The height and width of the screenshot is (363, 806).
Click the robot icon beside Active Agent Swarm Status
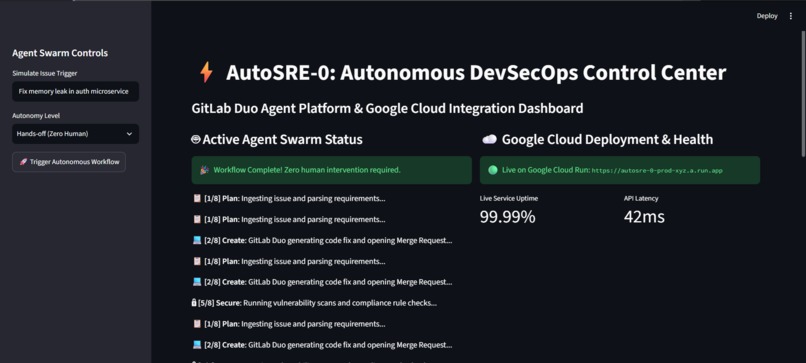point(195,139)
